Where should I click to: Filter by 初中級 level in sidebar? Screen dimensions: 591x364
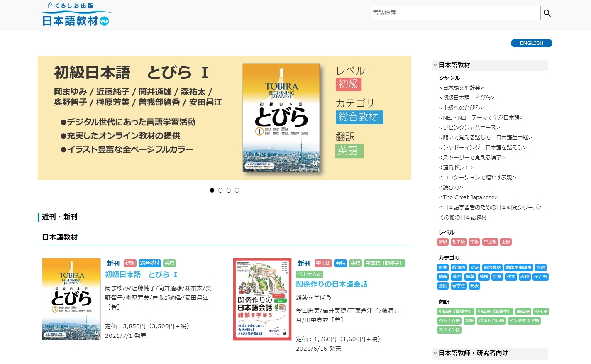459,242
